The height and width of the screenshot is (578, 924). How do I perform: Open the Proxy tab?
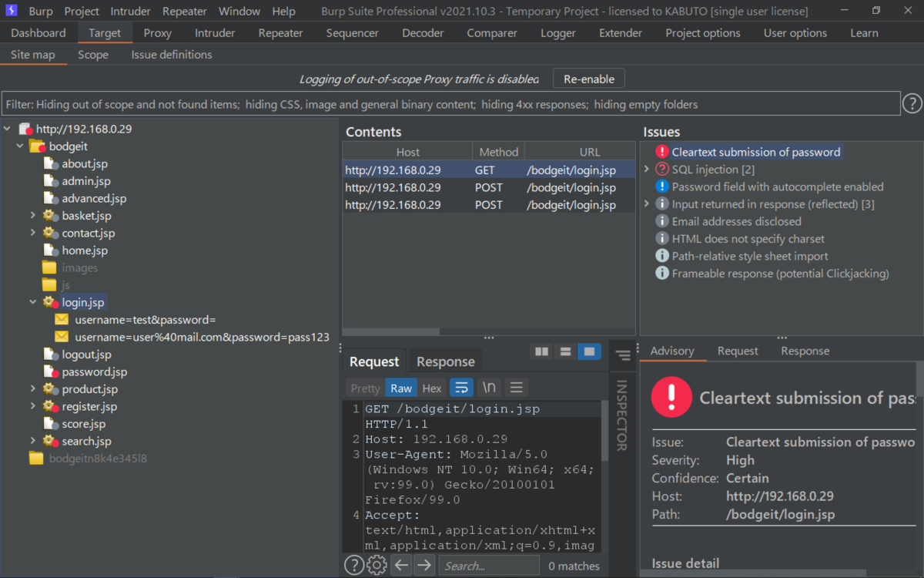pos(158,33)
